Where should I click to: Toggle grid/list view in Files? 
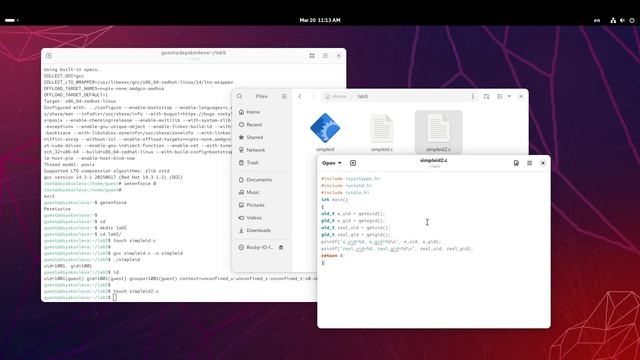click(500, 96)
